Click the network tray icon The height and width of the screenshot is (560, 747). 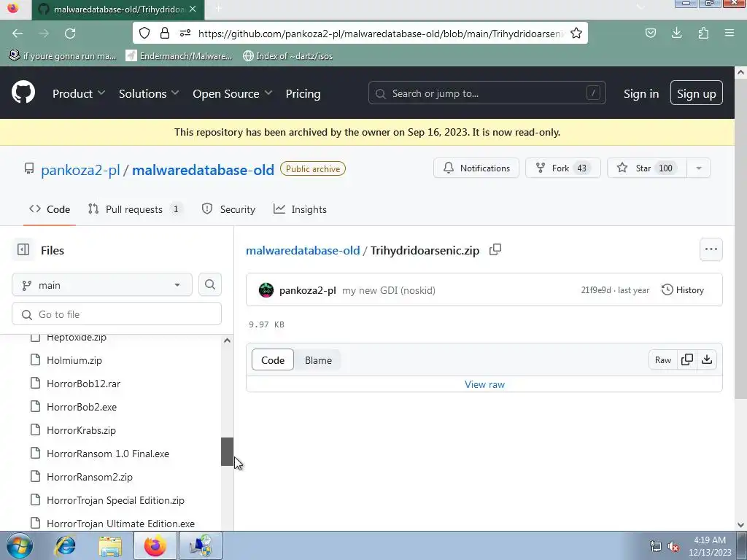tap(656, 546)
